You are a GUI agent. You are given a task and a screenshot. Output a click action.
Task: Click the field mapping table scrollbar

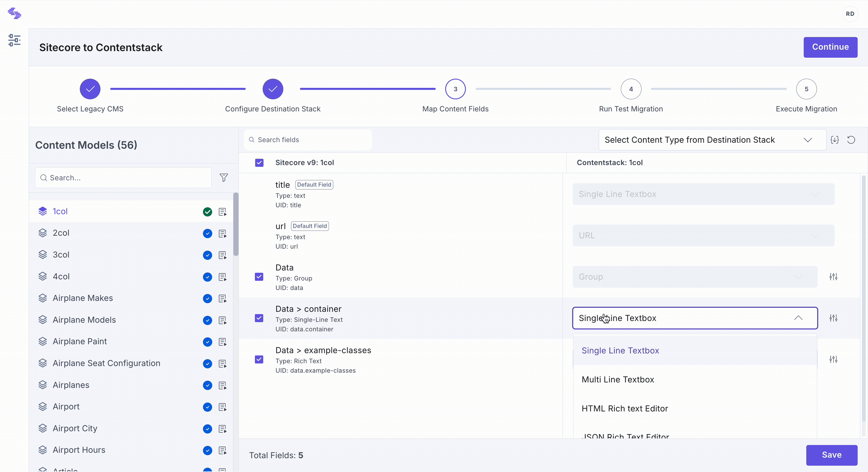pyautogui.click(x=863, y=298)
